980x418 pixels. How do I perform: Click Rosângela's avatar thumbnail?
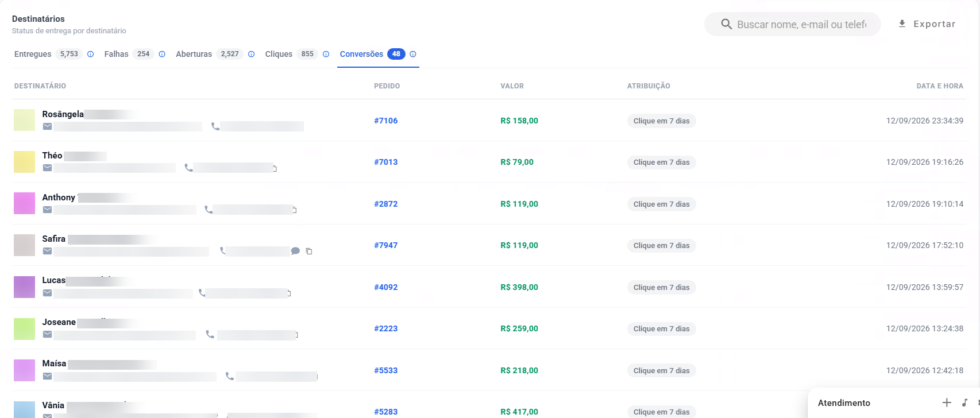pyautogui.click(x=25, y=120)
